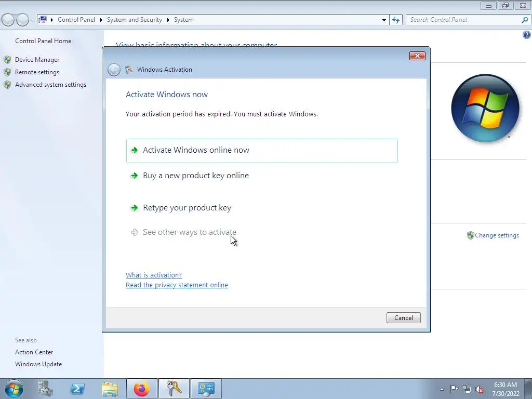Image resolution: width=532 pixels, height=399 pixels.
Task: Open Action Center flag tray icon
Action: pyautogui.click(x=454, y=389)
